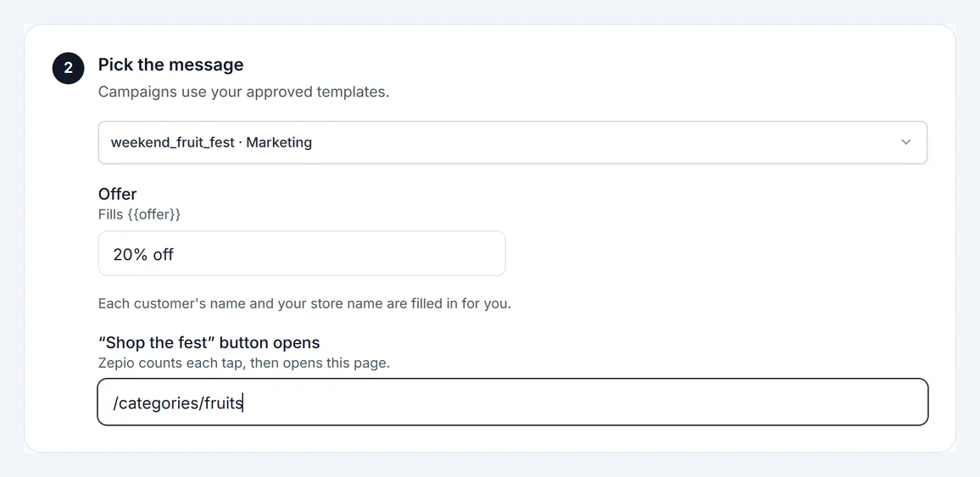Click the chevron arrow in template selector

tap(905, 142)
